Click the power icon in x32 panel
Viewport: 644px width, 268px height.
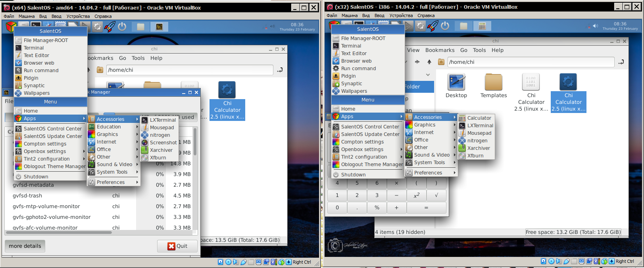click(x=445, y=26)
